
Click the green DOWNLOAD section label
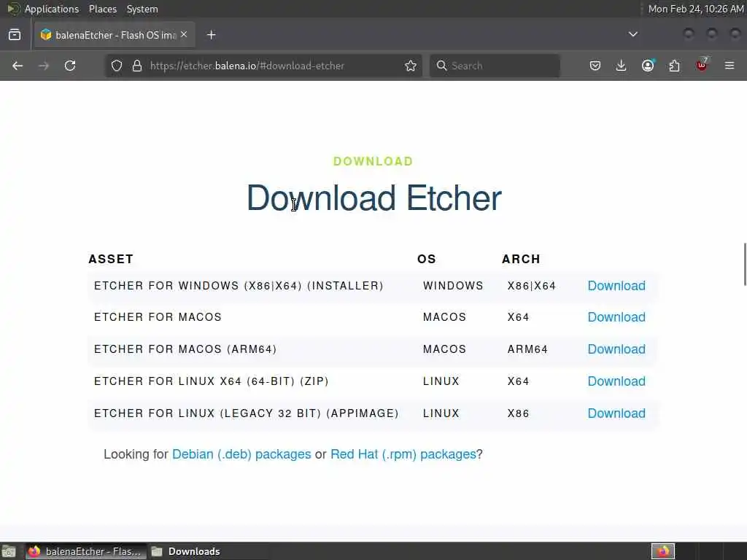click(x=373, y=161)
